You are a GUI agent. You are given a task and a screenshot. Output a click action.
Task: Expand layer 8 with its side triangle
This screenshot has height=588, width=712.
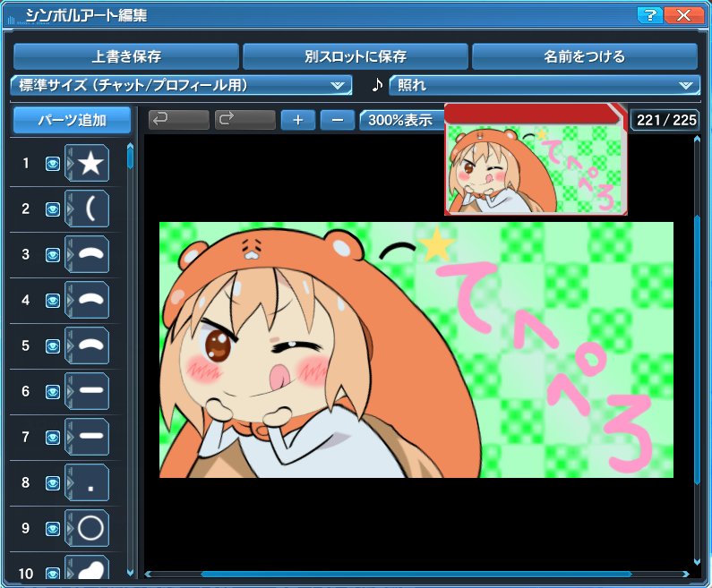point(70,482)
